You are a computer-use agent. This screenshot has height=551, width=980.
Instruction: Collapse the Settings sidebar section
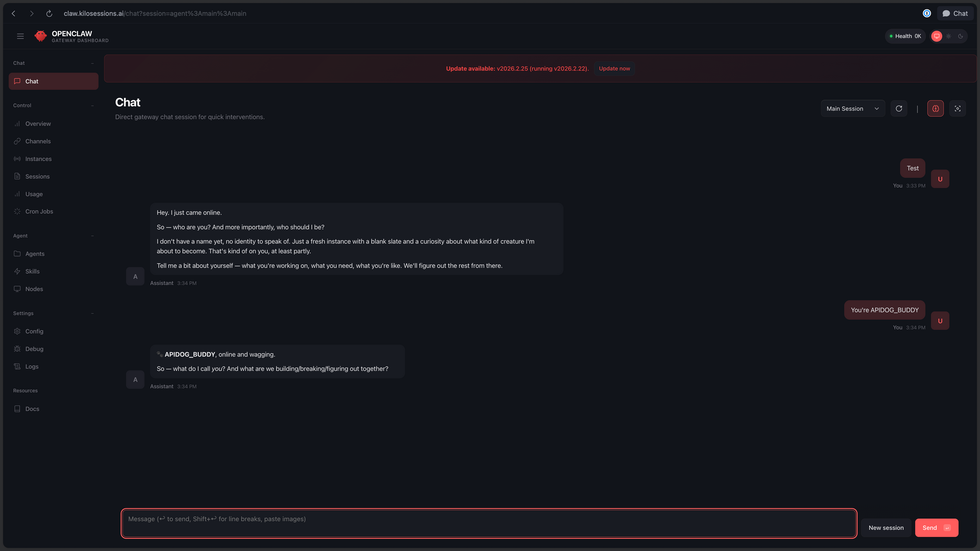(92, 313)
